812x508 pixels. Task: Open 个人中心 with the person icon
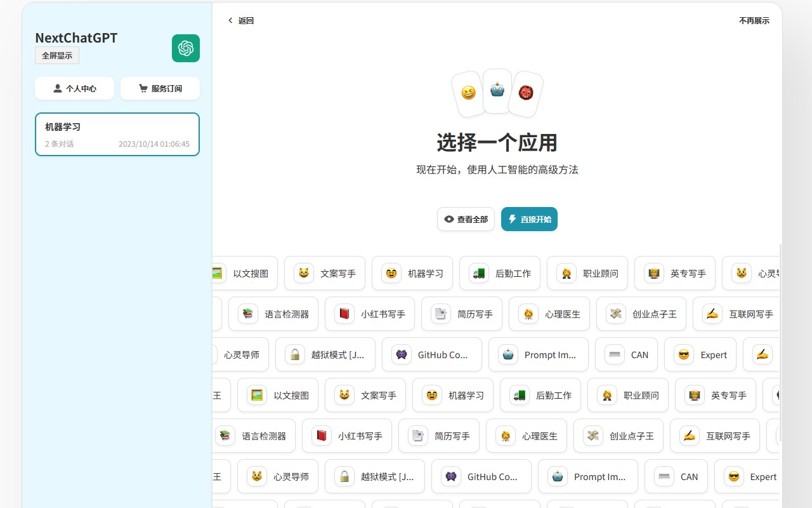tap(74, 88)
